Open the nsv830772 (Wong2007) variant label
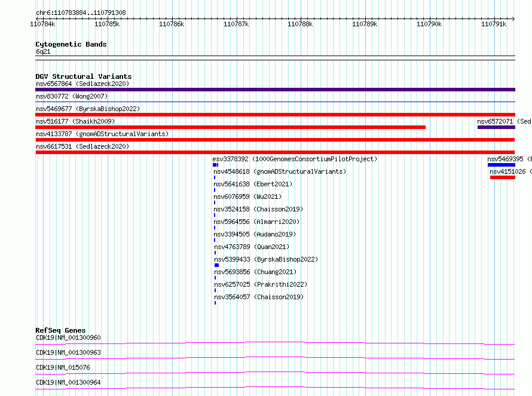This screenshot has width=532, height=396. (x=72, y=96)
